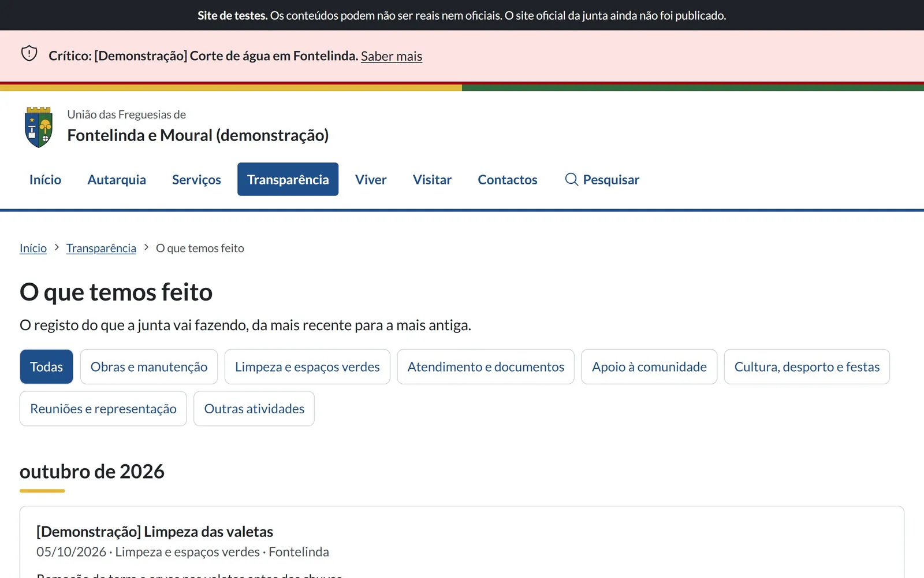
Task: Select the Transparência menu item
Action: point(288,180)
